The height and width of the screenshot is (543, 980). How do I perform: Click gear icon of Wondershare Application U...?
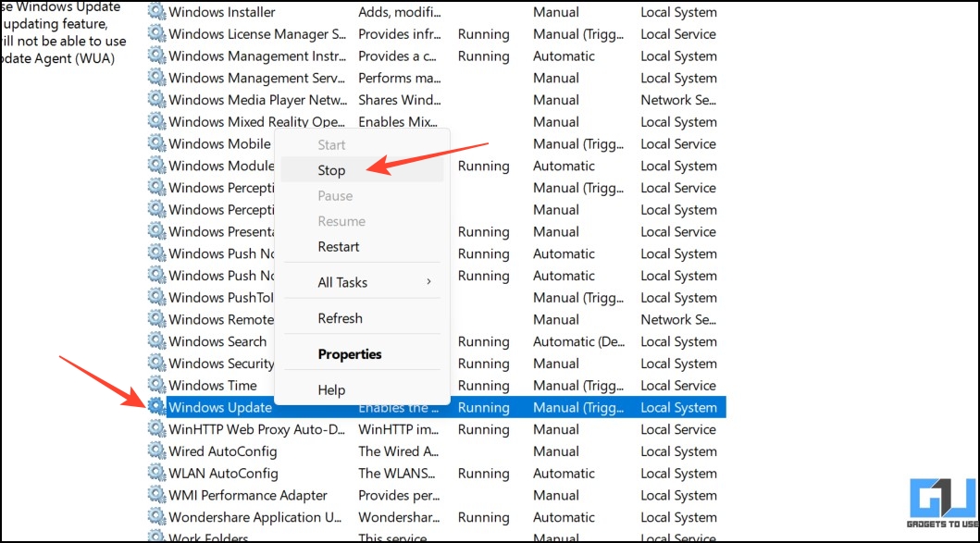point(156,516)
